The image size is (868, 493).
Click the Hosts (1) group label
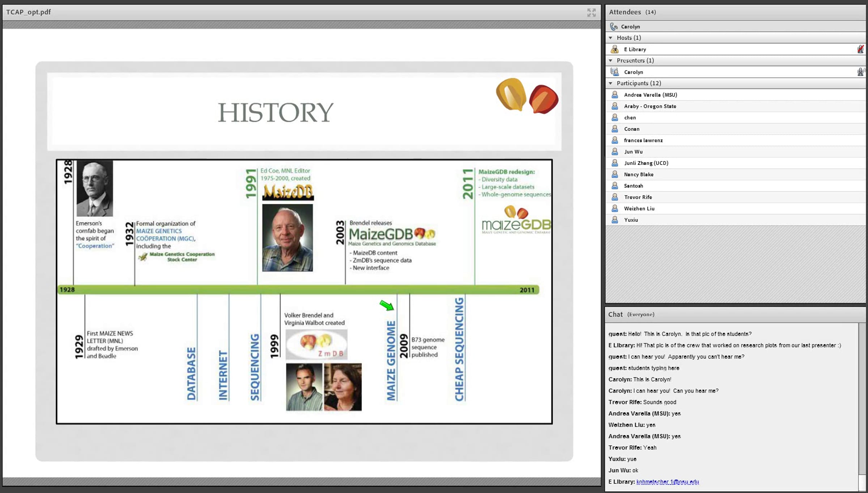click(629, 38)
